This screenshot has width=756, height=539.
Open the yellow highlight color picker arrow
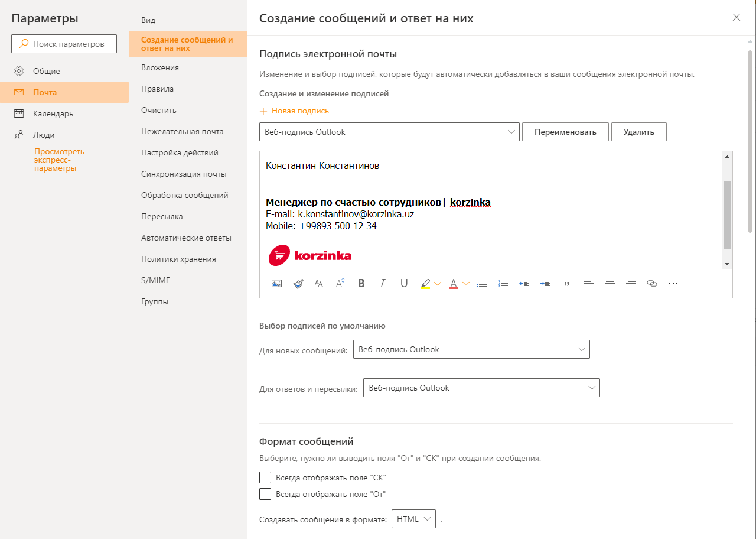pos(438,284)
